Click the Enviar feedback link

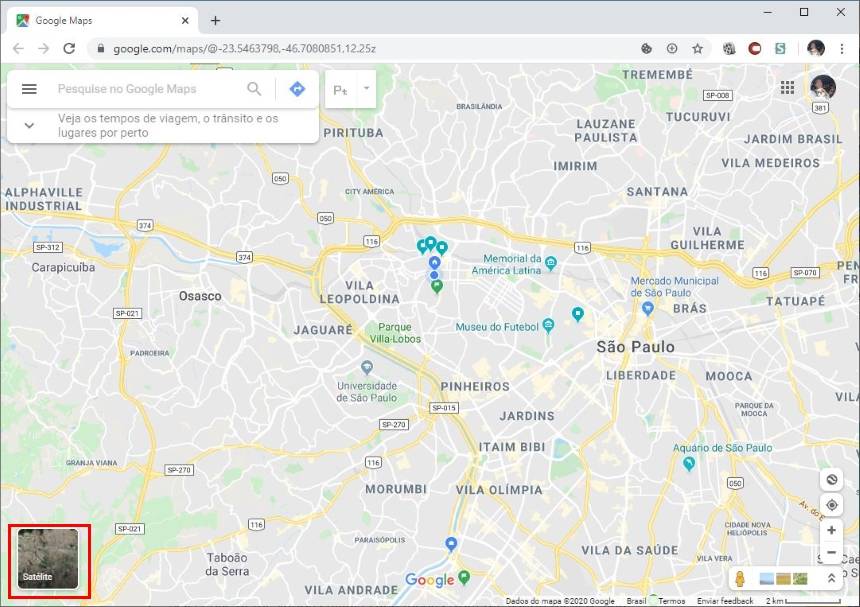point(725,601)
